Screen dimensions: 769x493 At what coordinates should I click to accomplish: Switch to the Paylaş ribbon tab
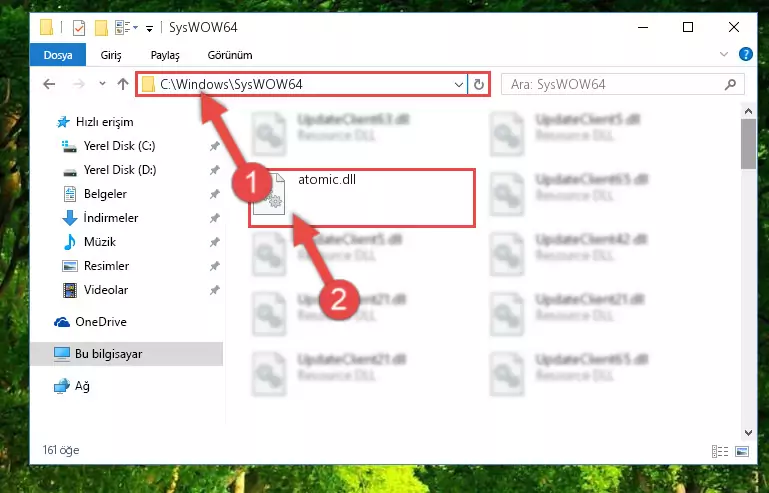point(165,55)
